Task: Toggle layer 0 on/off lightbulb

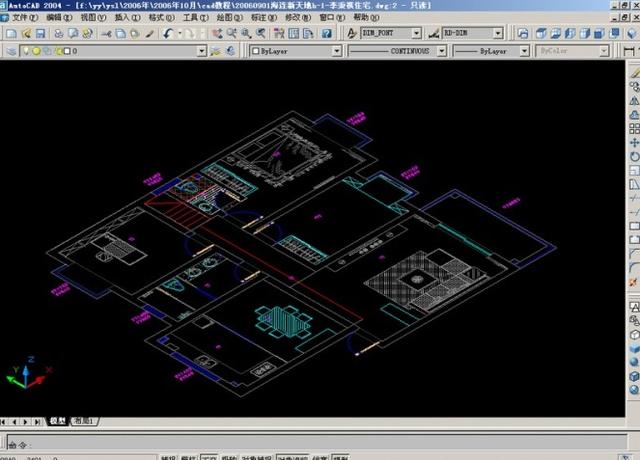Action: point(26,51)
